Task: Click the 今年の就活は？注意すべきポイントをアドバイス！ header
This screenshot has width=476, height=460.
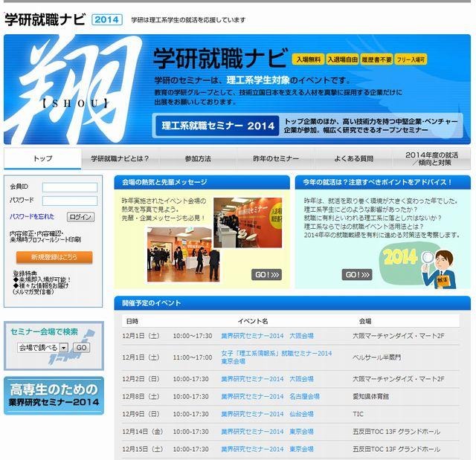Action: (383, 182)
